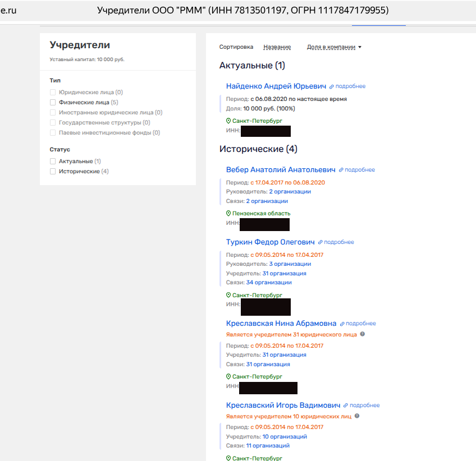The image size is (476, 461).
Task: Open Найденко Андрей Юрьевич profile
Action: pos(276,86)
